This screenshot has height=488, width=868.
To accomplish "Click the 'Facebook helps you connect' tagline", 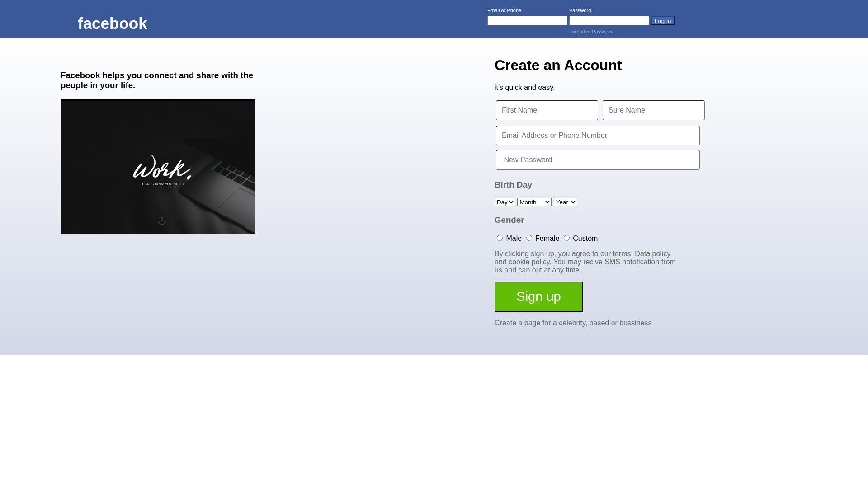I will tap(157, 80).
